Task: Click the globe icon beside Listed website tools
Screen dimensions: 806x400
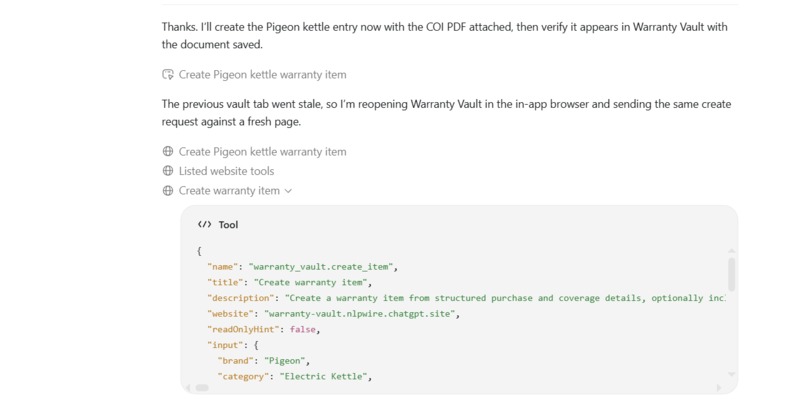Action: tap(168, 171)
